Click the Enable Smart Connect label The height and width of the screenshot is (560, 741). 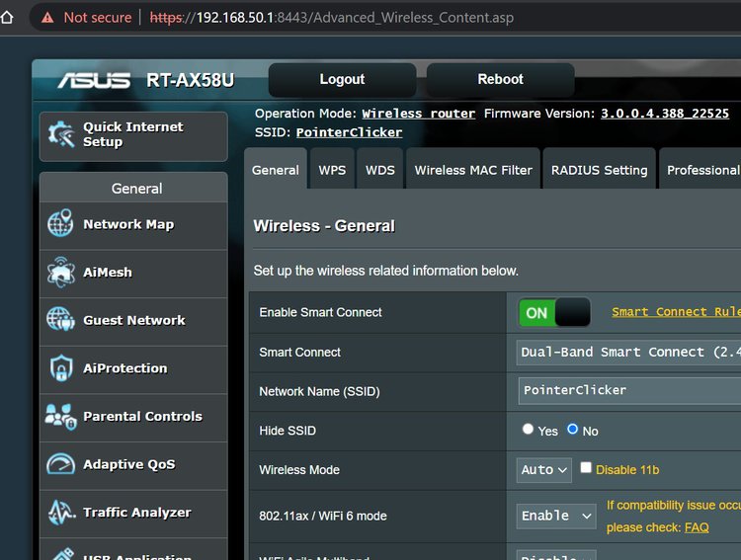click(320, 312)
